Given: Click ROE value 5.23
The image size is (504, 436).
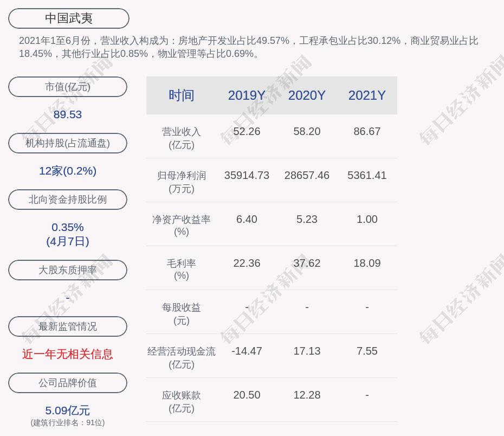Looking at the screenshot, I should pos(307,219).
